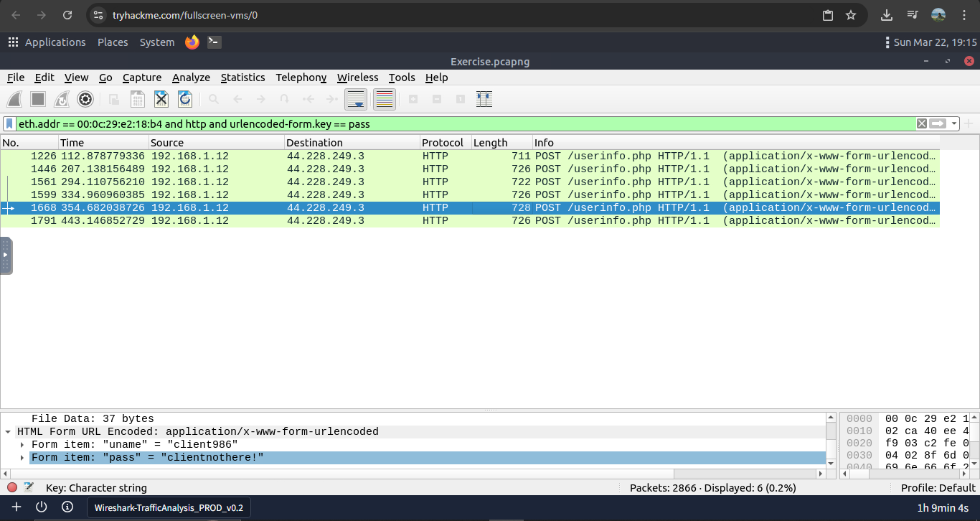Close this capture file
The image size is (980, 521).
click(x=161, y=99)
